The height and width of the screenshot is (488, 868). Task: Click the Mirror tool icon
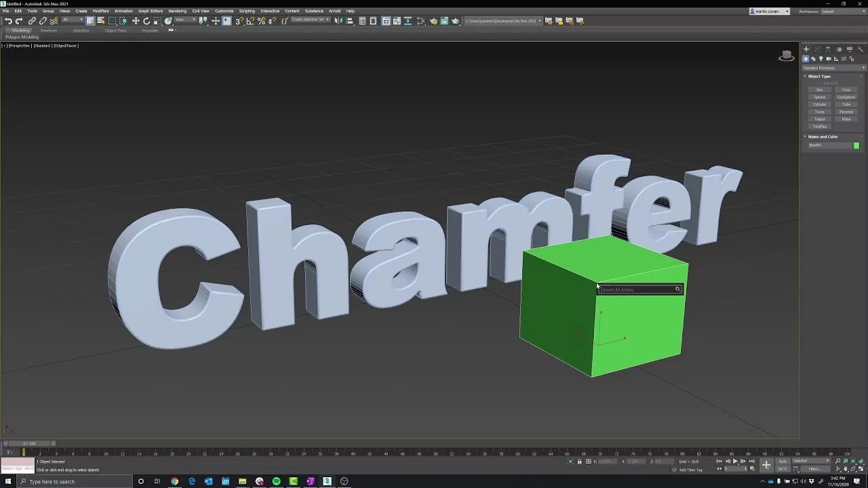[x=338, y=21]
